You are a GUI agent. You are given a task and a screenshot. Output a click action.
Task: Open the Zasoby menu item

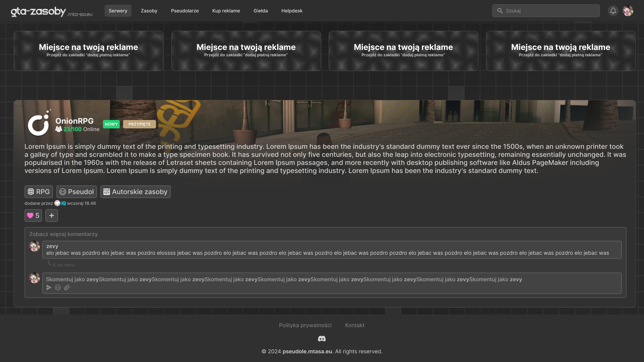coord(149,11)
